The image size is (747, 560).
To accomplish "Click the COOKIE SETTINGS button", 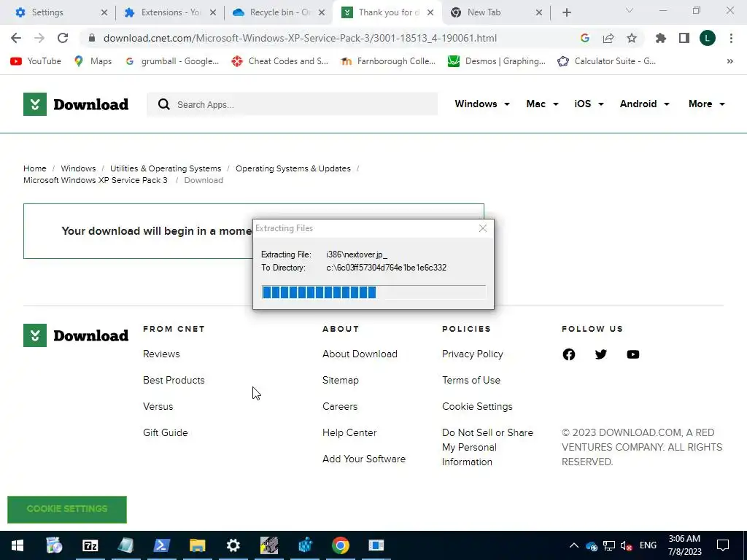I will 67,509.
